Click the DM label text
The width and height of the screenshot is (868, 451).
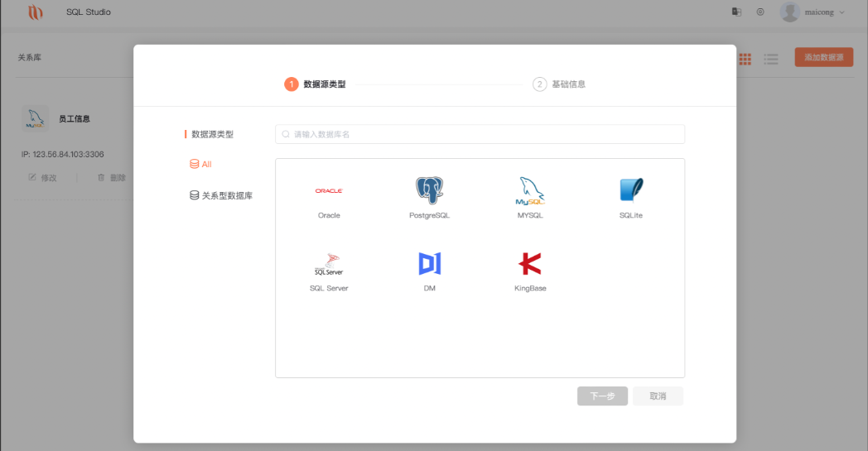point(430,288)
